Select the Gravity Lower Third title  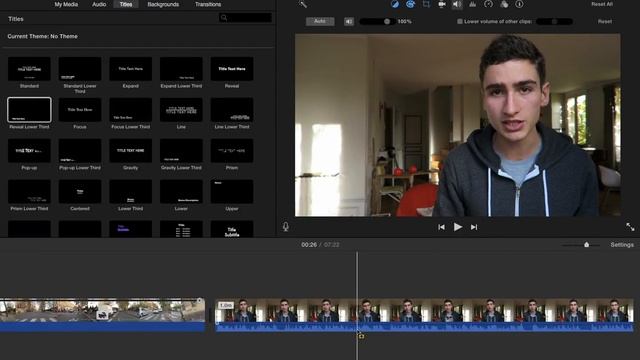pos(181,151)
